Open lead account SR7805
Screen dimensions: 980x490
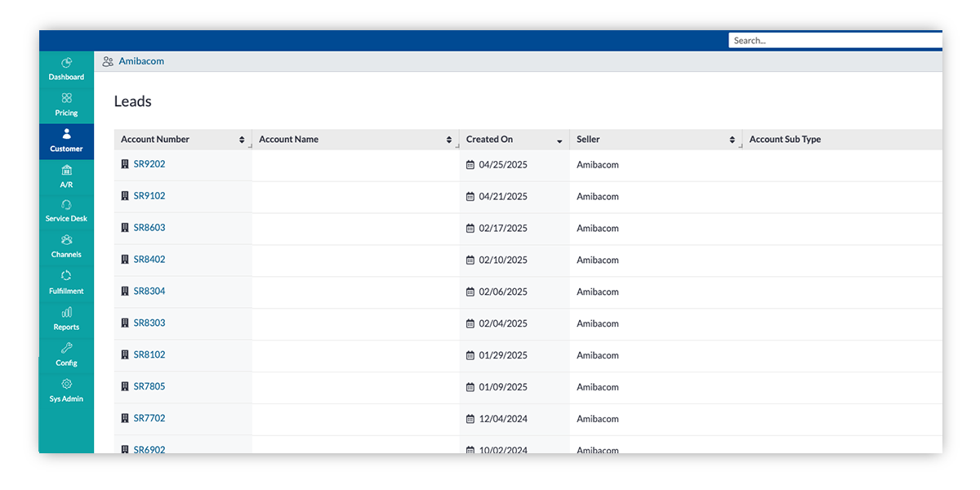[x=149, y=387]
